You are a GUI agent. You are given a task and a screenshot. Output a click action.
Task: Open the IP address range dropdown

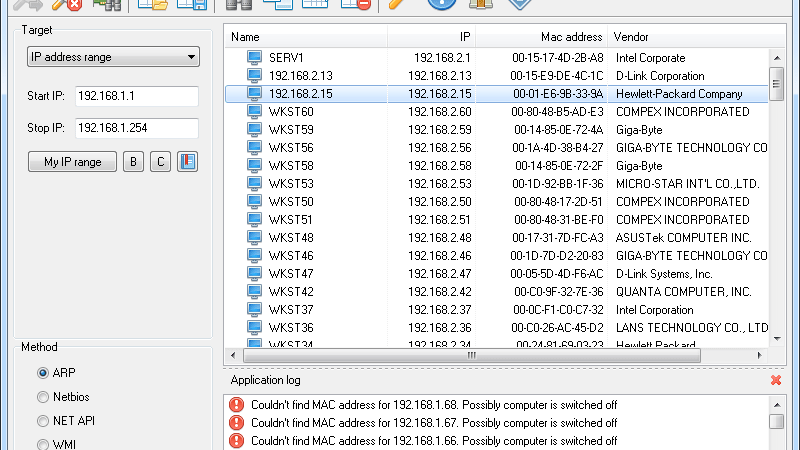tap(113, 57)
